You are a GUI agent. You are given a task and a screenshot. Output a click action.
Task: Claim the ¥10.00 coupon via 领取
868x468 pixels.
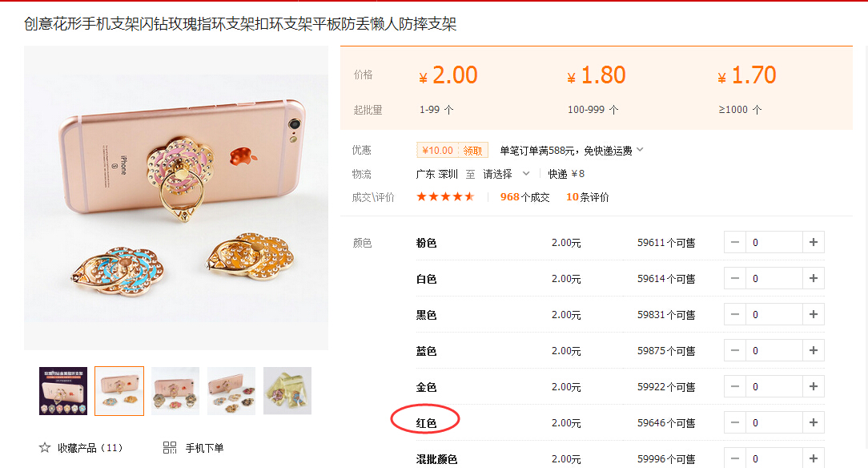tap(472, 150)
